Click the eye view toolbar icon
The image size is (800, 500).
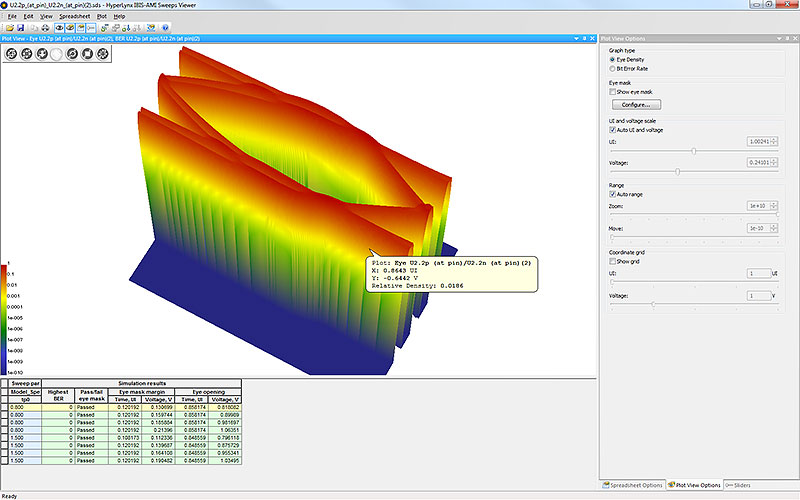point(59,27)
